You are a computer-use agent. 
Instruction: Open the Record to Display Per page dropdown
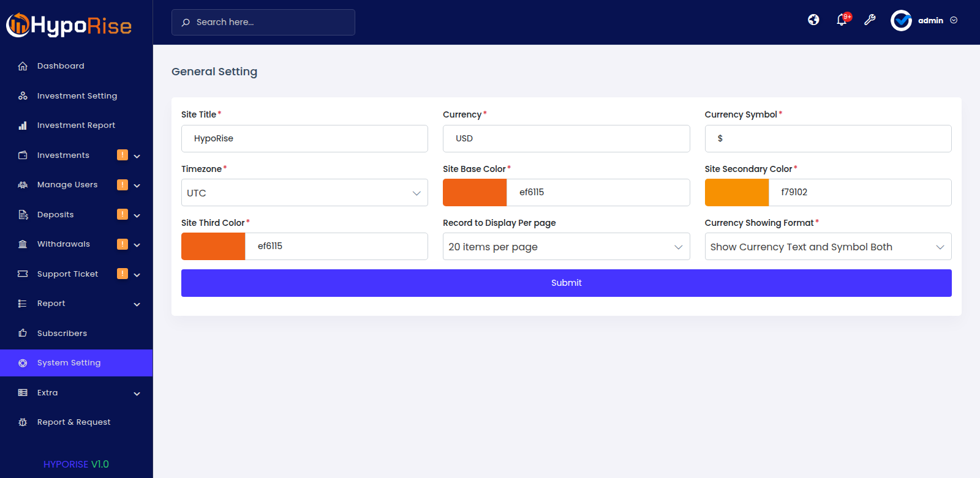566,247
